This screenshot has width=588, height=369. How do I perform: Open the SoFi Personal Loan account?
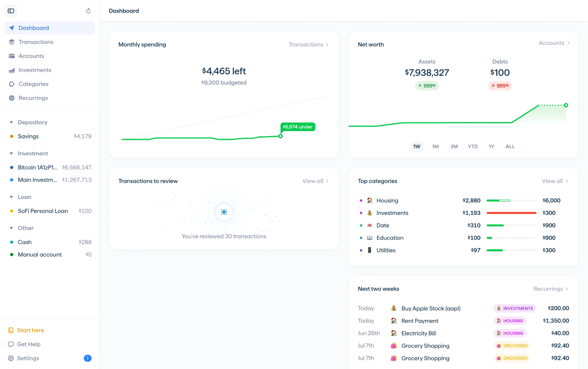tap(50, 211)
